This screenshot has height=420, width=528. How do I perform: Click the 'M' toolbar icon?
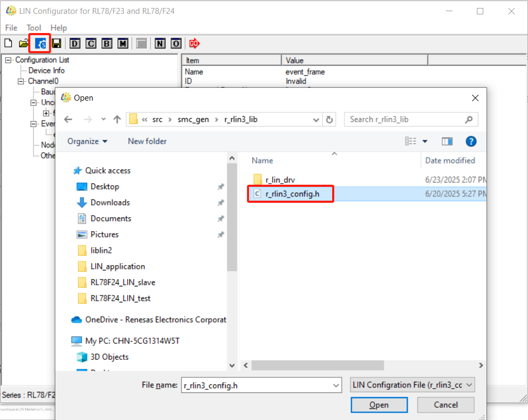pos(123,44)
